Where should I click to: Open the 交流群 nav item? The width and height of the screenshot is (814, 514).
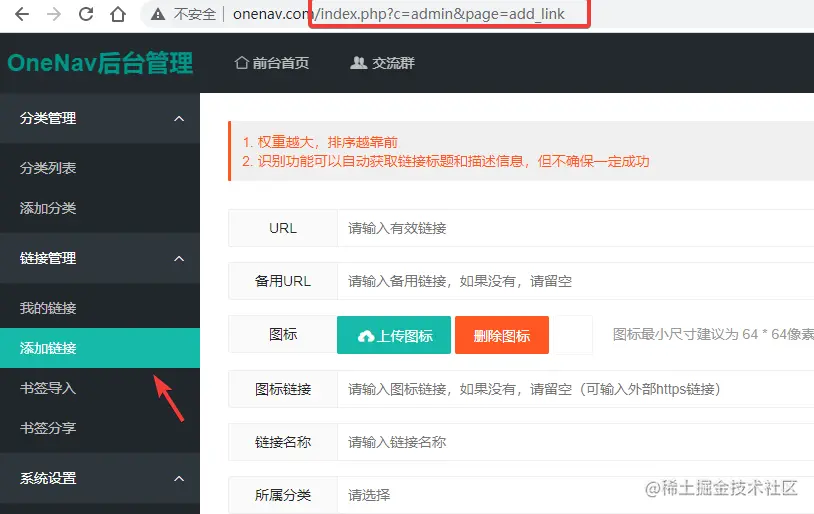pyautogui.click(x=393, y=63)
